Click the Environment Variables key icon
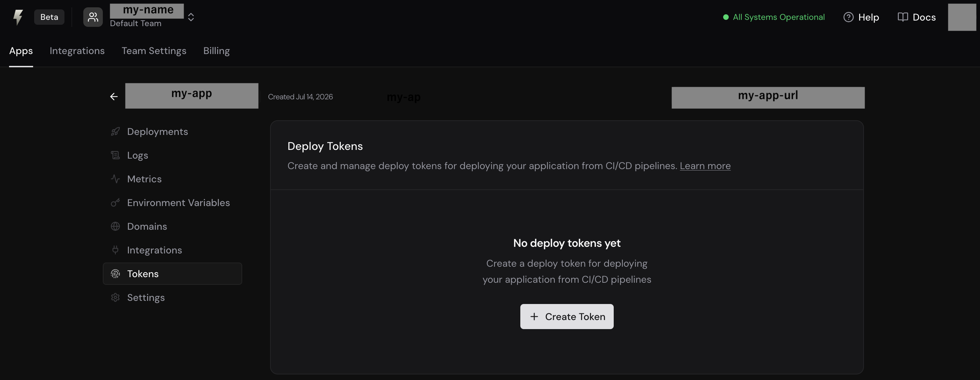Image resolution: width=980 pixels, height=380 pixels. [115, 203]
